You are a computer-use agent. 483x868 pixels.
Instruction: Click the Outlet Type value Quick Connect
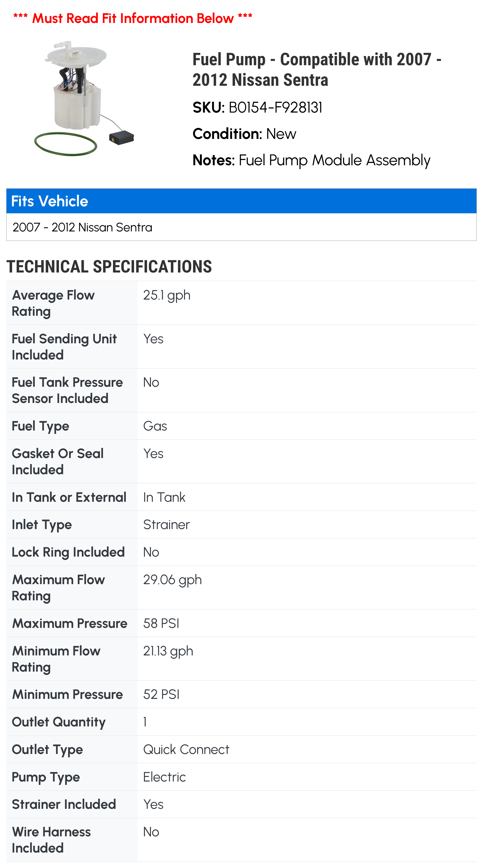[186, 750]
